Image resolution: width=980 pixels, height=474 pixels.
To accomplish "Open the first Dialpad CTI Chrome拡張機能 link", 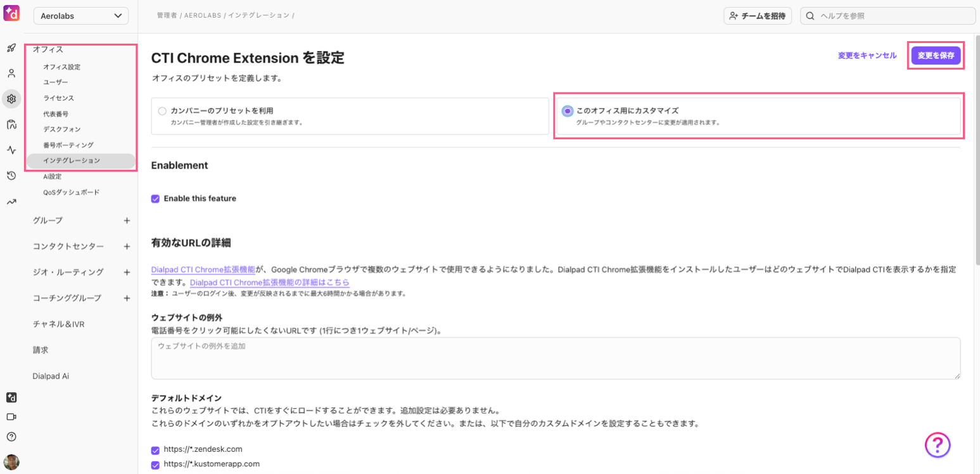I will point(203,269).
